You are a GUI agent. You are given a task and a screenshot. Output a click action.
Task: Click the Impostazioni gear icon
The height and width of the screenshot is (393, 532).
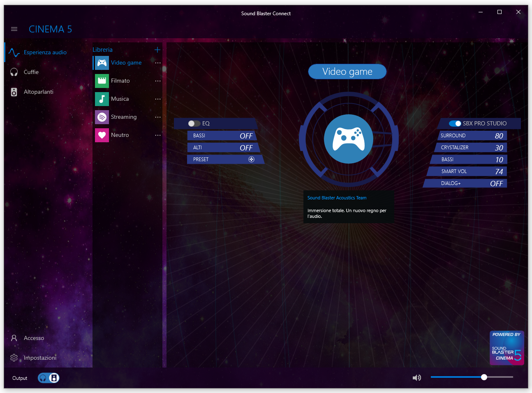coord(14,358)
